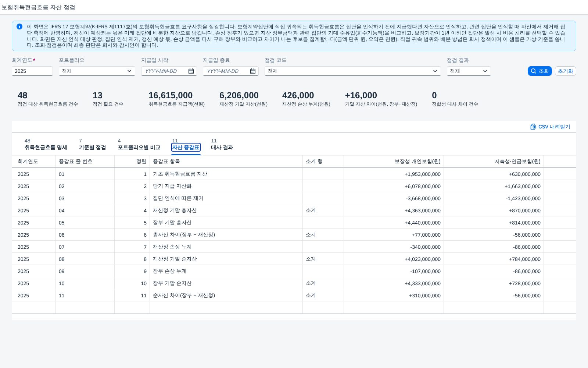Open the calendar picker for 지급일 종료
The image size is (588, 368).
click(253, 71)
